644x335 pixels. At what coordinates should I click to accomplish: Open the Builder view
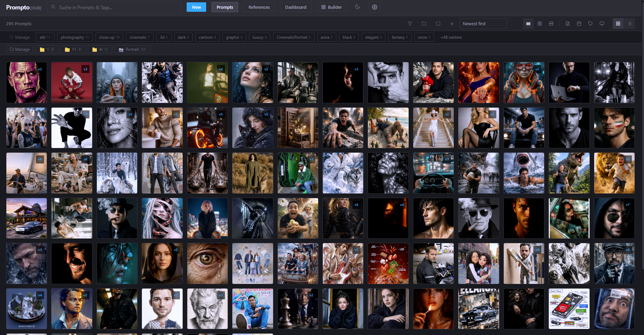click(x=331, y=7)
